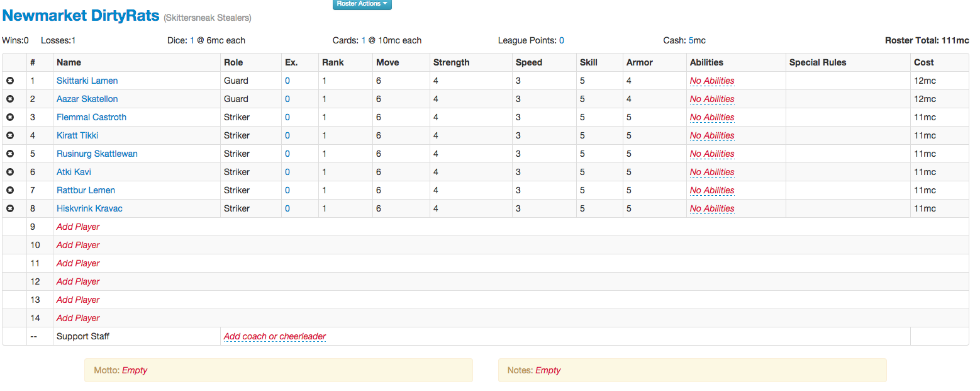Edit the Dice count value

point(192,40)
